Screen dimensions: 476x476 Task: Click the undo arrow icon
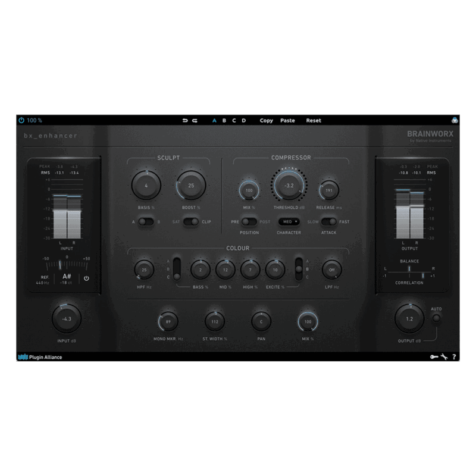185,121
